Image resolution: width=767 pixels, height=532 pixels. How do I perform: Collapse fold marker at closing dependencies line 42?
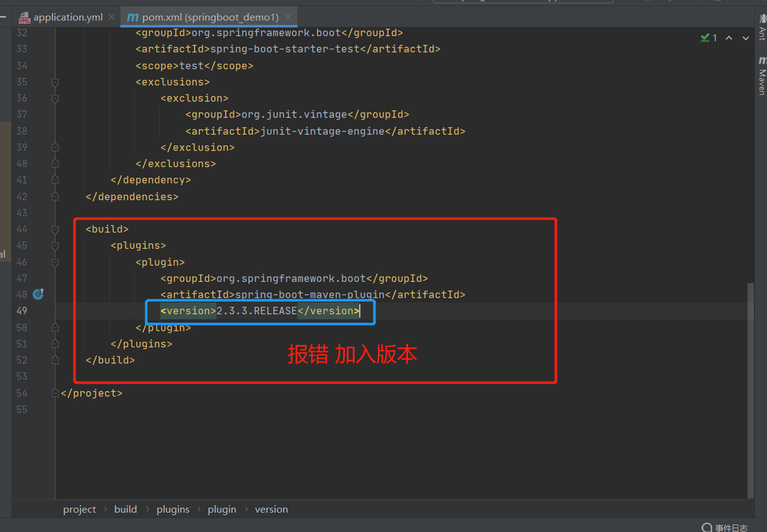point(55,196)
